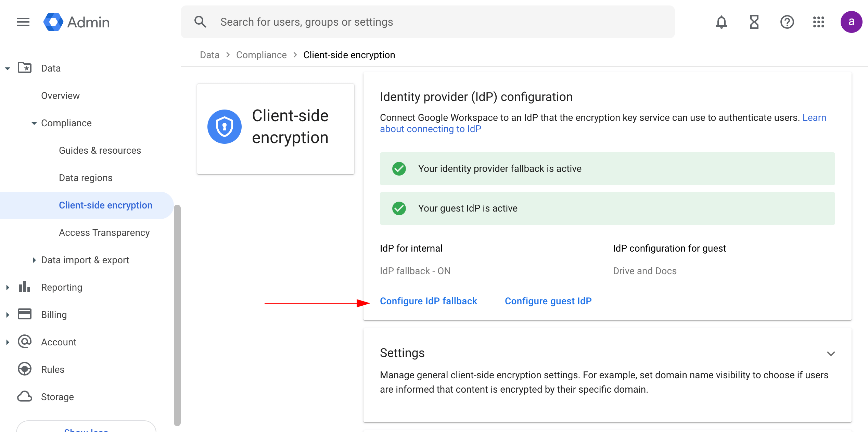The image size is (868, 432).
Task: Click the Account at-sign icon
Action: [x=25, y=342]
